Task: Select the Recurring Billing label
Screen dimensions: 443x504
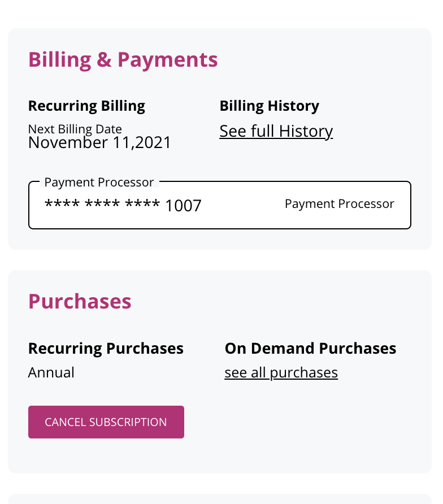Action: [x=86, y=106]
